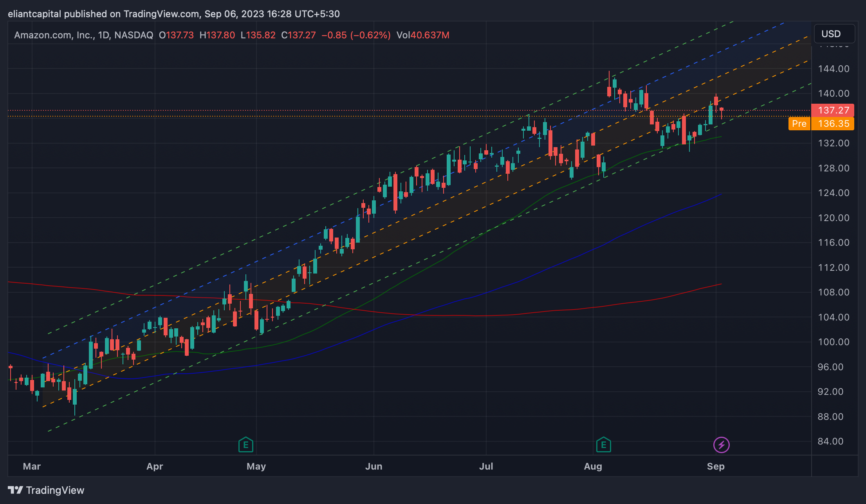The image size is (866, 504).
Task: Click the May earnings E marker icon
Action: pos(245,445)
